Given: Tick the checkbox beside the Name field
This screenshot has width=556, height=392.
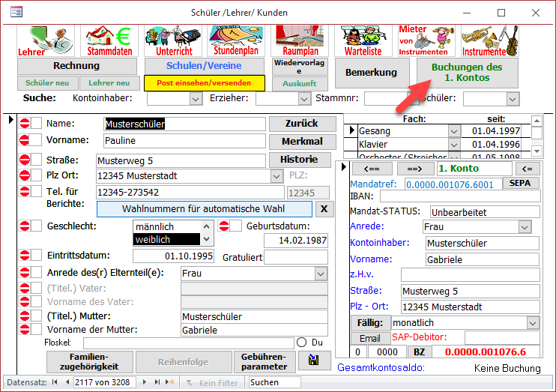Looking at the screenshot, I should pos(36,124).
